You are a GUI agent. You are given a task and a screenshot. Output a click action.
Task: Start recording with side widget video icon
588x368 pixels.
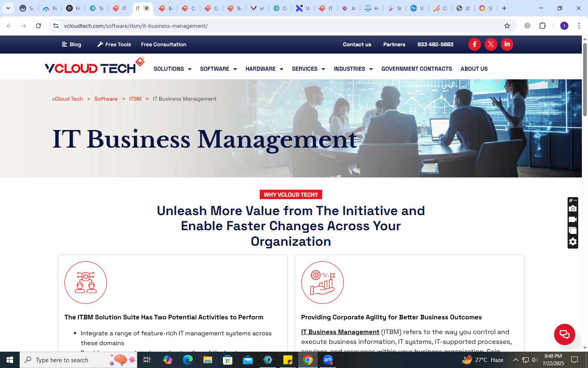point(573,220)
